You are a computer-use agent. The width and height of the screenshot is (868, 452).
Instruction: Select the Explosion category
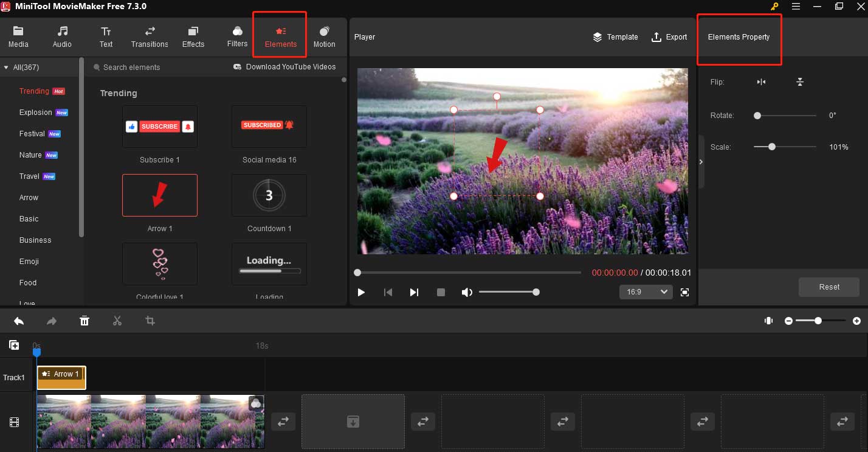point(36,113)
